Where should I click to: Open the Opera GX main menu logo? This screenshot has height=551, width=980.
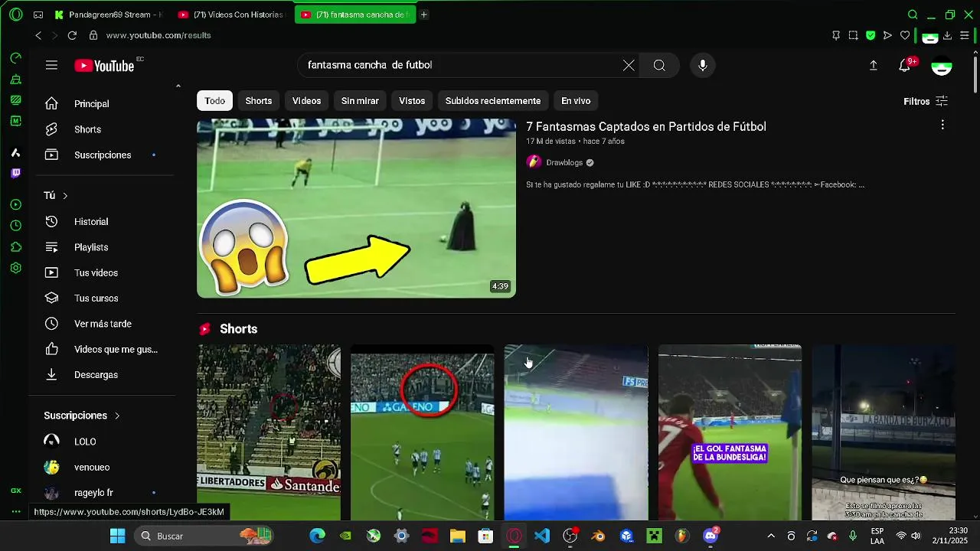coord(16,15)
